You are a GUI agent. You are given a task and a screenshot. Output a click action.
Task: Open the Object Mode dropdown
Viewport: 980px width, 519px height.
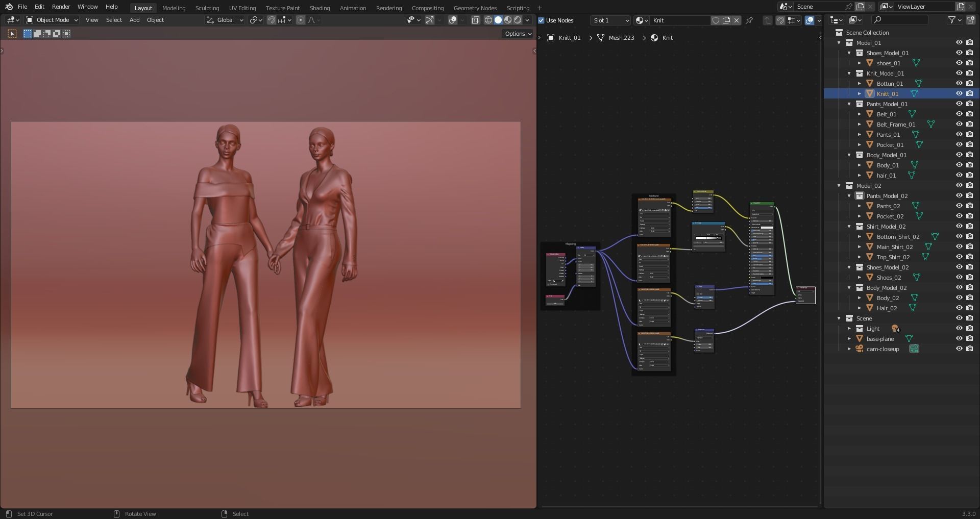pyautogui.click(x=52, y=20)
